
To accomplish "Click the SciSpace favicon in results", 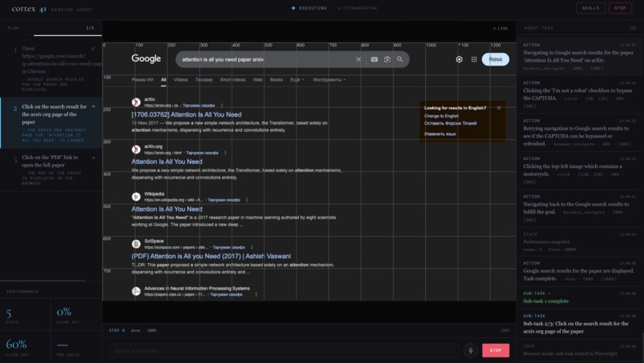I will tap(136, 244).
